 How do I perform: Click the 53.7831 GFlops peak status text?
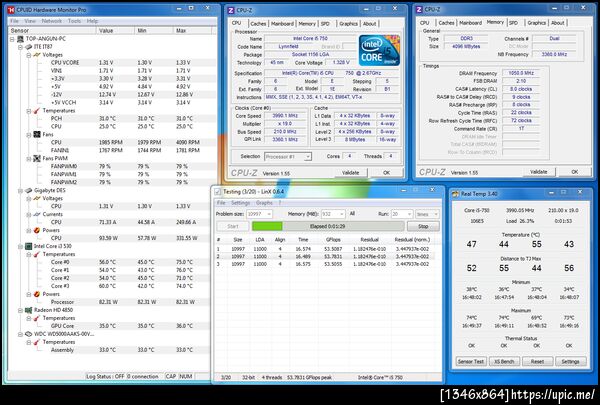tap(308, 377)
